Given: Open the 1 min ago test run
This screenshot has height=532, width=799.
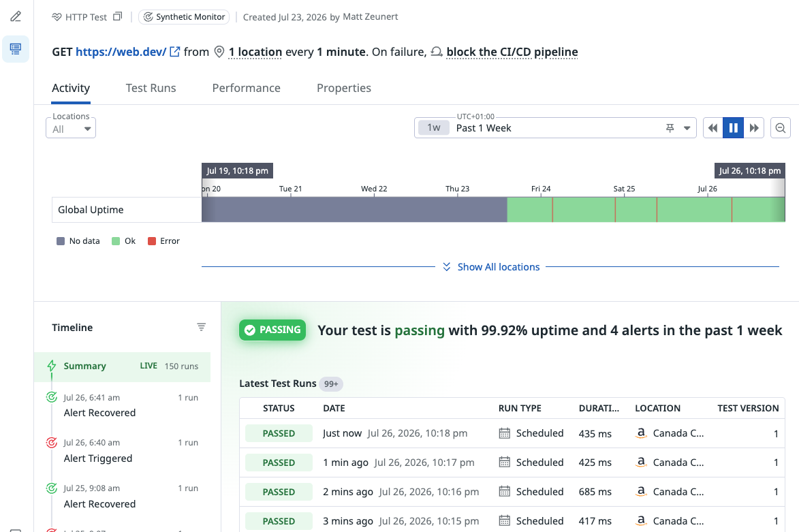Looking at the screenshot, I should tap(512, 463).
